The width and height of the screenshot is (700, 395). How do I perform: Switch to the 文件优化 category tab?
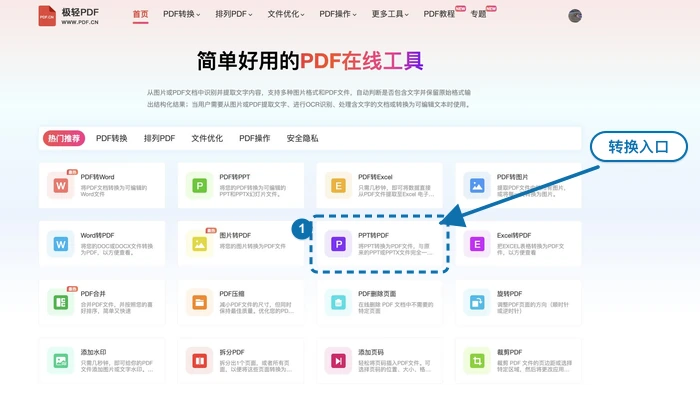(x=207, y=138)
